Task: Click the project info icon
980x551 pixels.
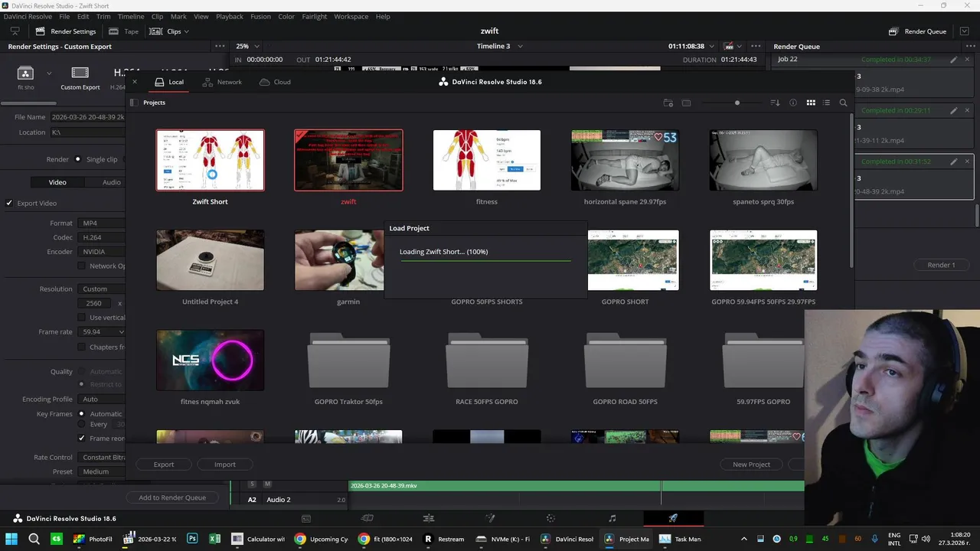Action: pos(793,103)
